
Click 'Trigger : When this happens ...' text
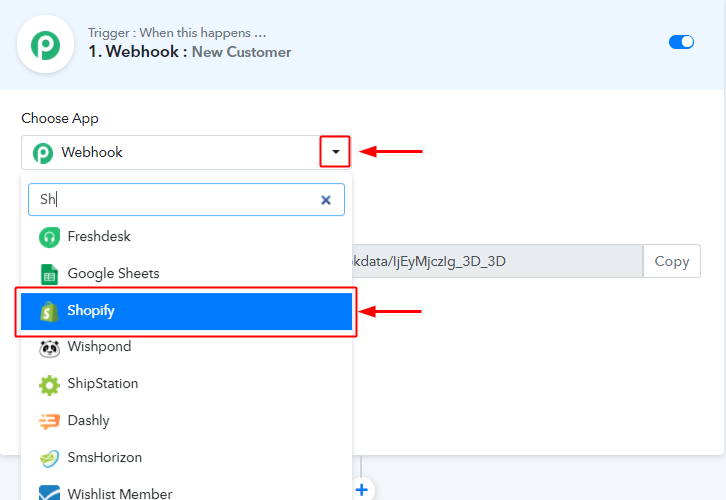(177, 33)
